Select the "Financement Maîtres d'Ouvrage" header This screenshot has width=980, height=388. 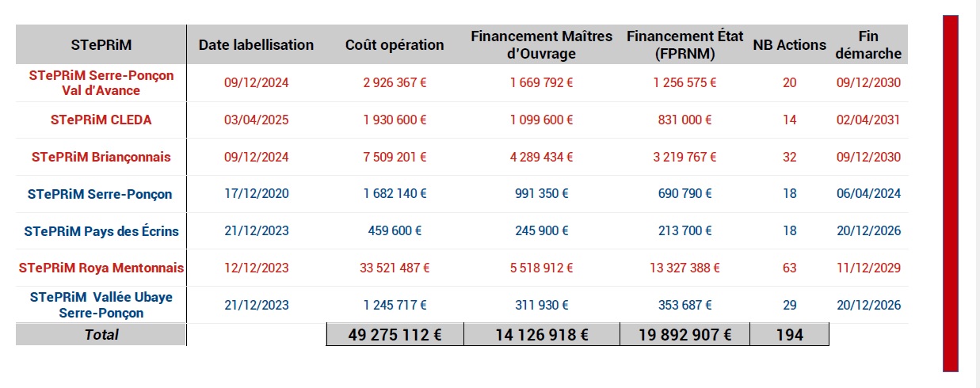coord(542,45)
